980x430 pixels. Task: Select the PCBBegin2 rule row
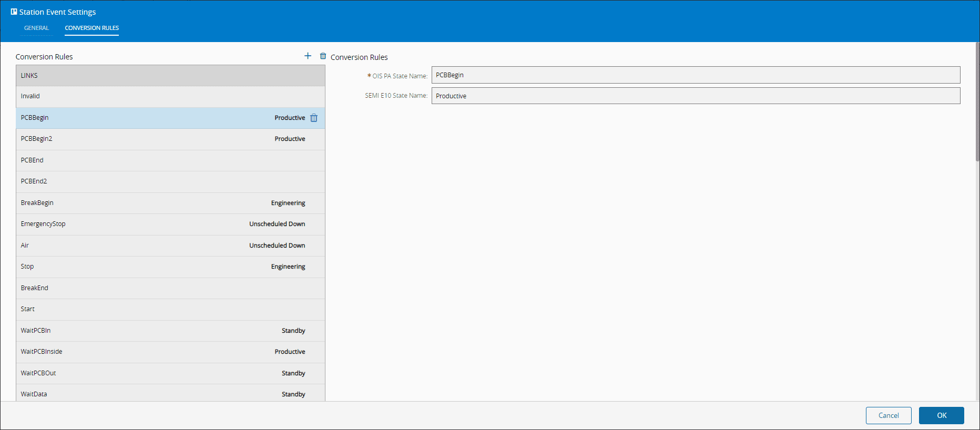[x=170, y=139]
